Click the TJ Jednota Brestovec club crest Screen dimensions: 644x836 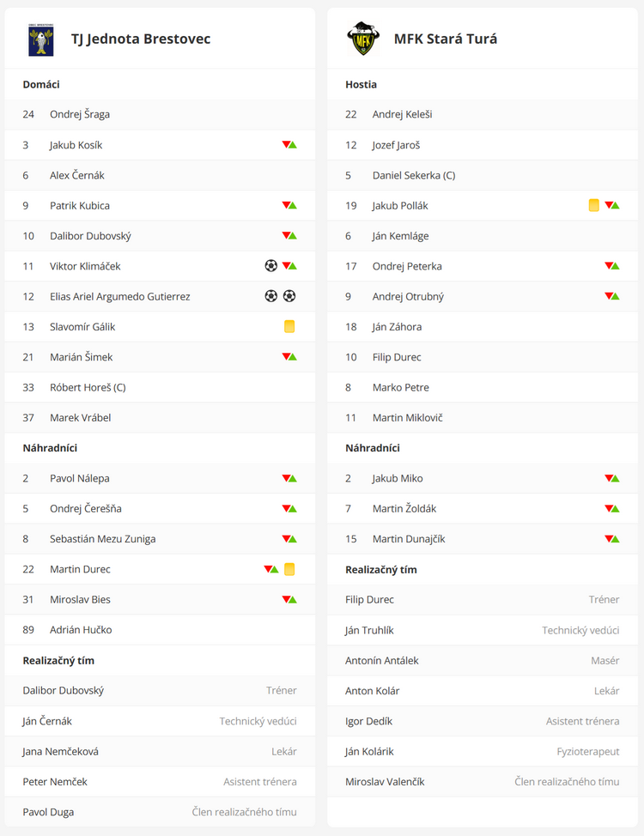click(x=39, y=39)
